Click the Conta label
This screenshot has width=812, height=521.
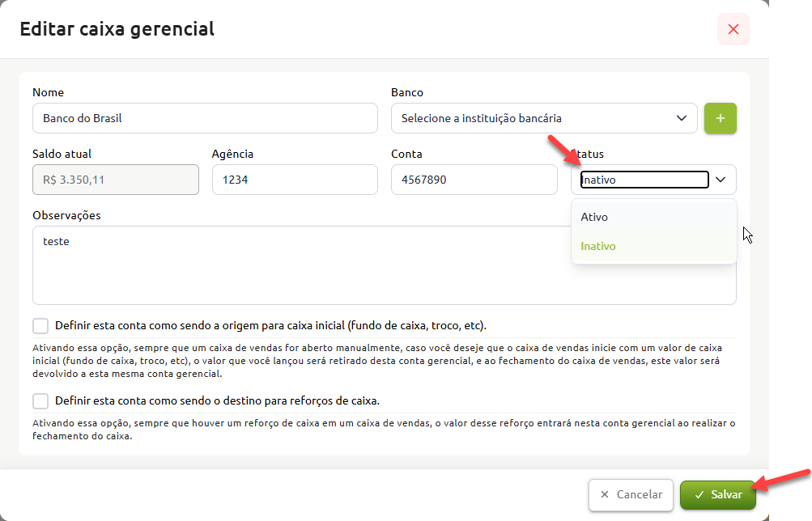(x=406, y=154)
